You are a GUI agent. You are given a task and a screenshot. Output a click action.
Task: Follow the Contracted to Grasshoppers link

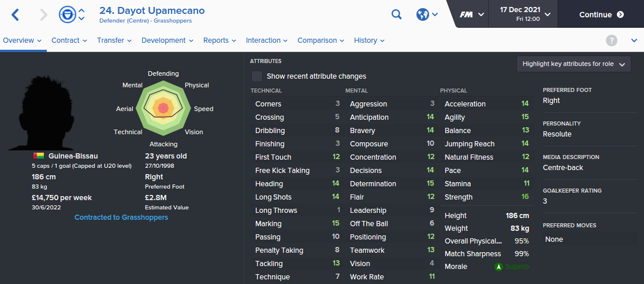coord(121,217)
